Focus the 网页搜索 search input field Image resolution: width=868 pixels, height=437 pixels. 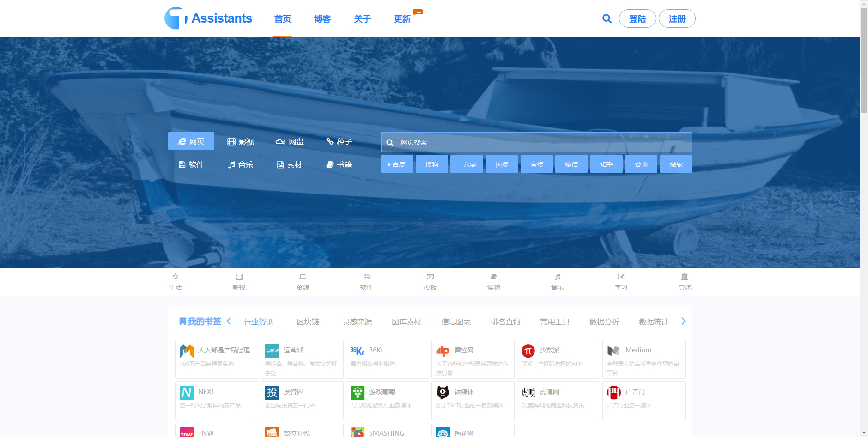(536, 142)
